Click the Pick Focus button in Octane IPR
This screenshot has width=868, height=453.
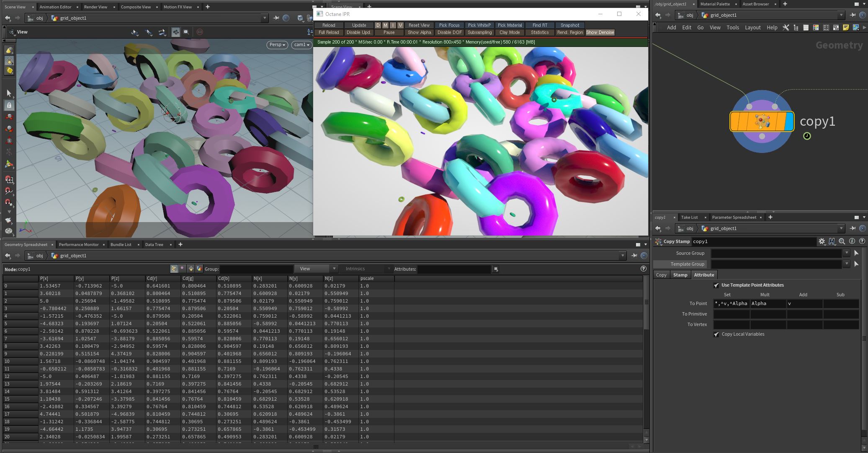[449, 25]
